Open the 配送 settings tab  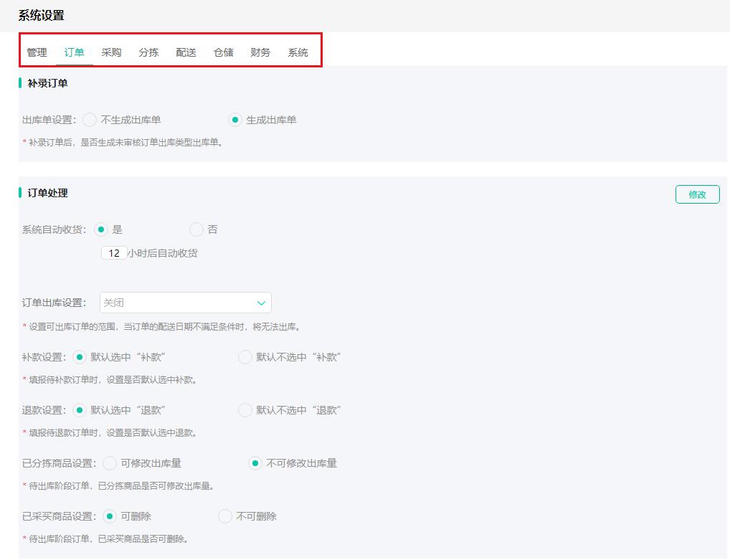coord(186,52)
